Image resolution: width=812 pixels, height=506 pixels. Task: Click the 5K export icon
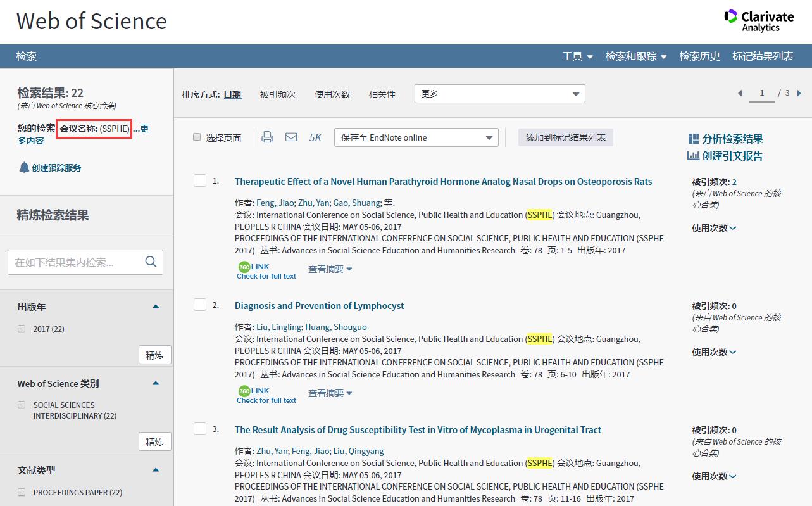(315, 137)
